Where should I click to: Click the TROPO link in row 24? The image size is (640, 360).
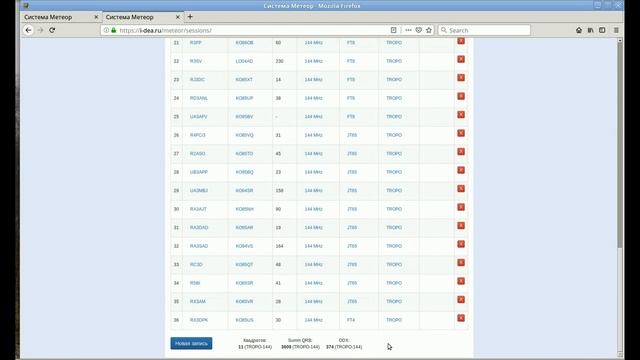click(394, 98)
